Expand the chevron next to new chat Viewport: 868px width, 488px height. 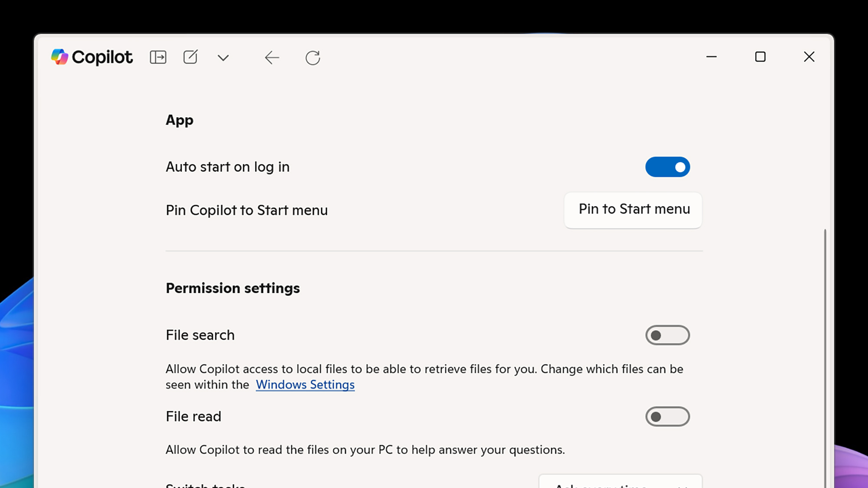[223, 58]
